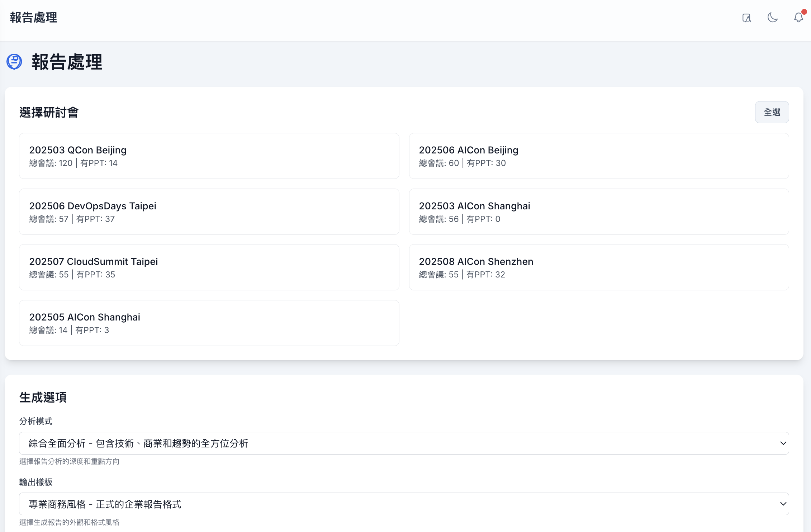Image resolution: width=811 pixels, height=532 pixels.
Task: Open notifications via the bell icon
Action: click(798, 18)
